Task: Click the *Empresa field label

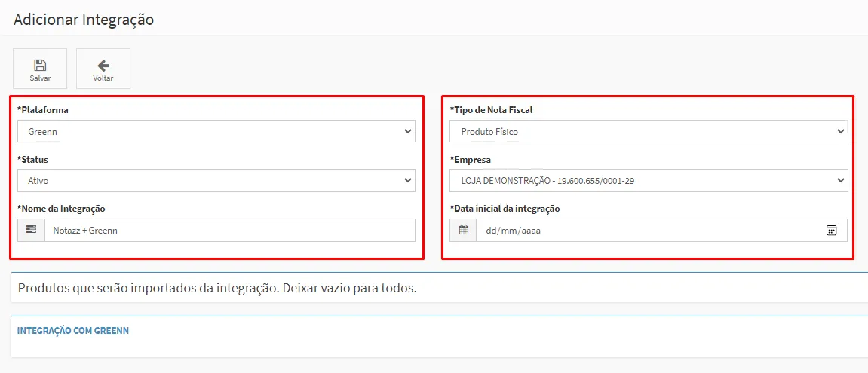Action: (x=471, y=160)
